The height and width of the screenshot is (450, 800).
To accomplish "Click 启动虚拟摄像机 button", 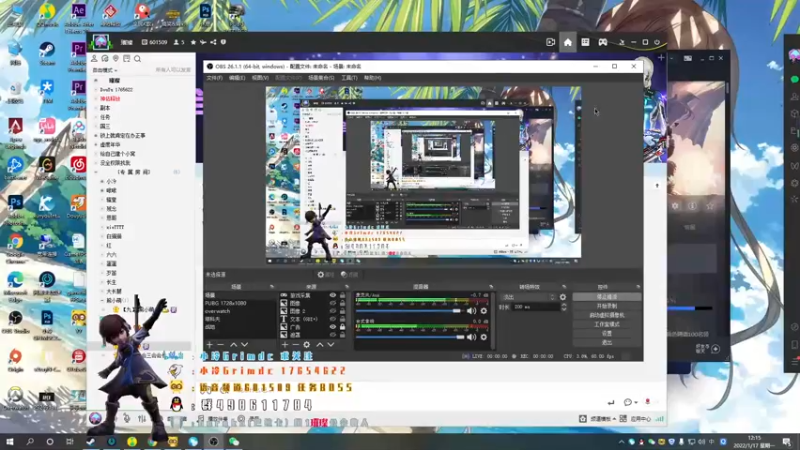I will pos(607,315).
